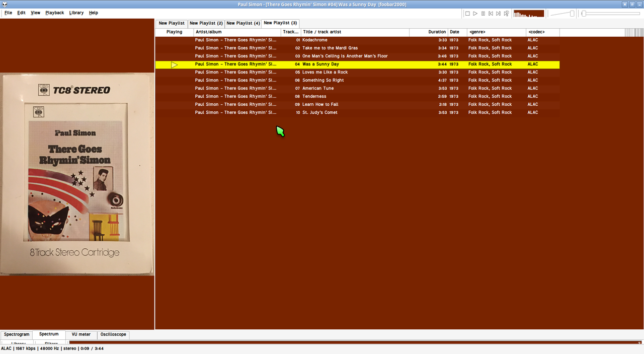Screen dimensions: 644x354
Task: Click the 4:37 duration of Something So Right
Action: click(442, 81)
